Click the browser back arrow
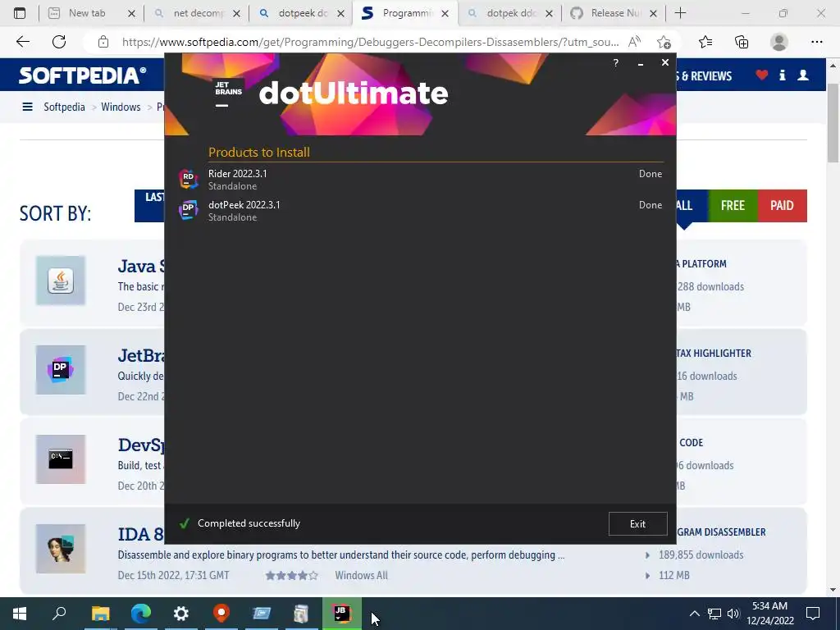Image resolution: width=840 pixels, height=630 pixels. click(x=22, y=42)
